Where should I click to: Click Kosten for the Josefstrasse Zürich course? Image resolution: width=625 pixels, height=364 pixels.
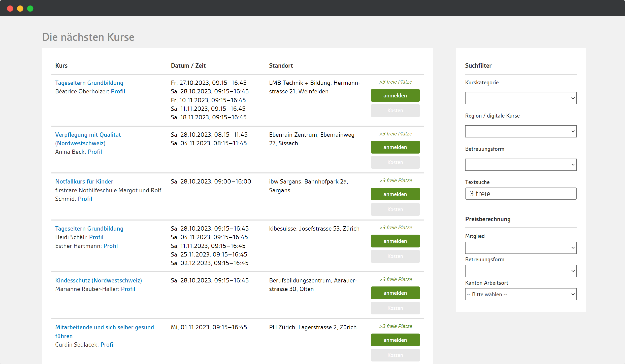coord(395,256)
